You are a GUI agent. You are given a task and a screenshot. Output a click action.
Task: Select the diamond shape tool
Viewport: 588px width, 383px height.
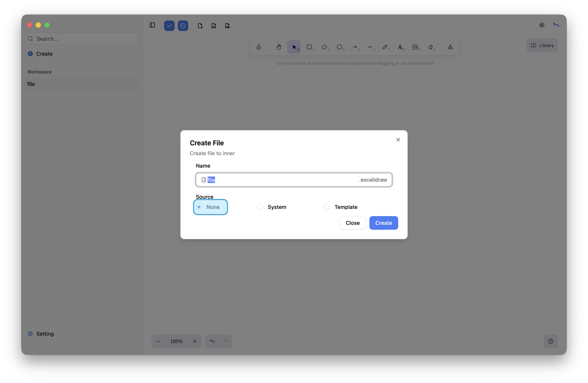[324, 47]
